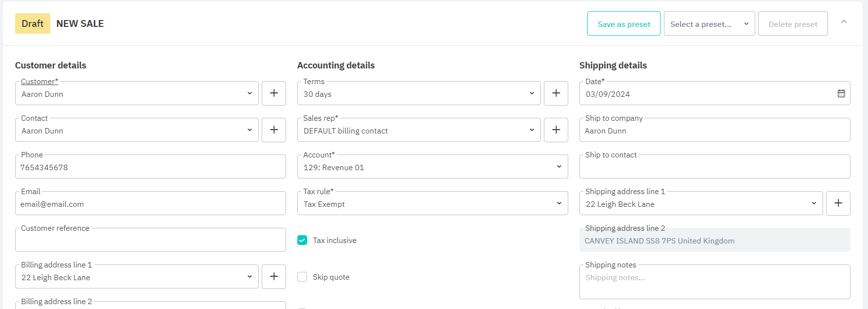Uncheck the Tax inclusive checkbox
The width and height of the screenshot is (868, 309).
click(302, 240)
